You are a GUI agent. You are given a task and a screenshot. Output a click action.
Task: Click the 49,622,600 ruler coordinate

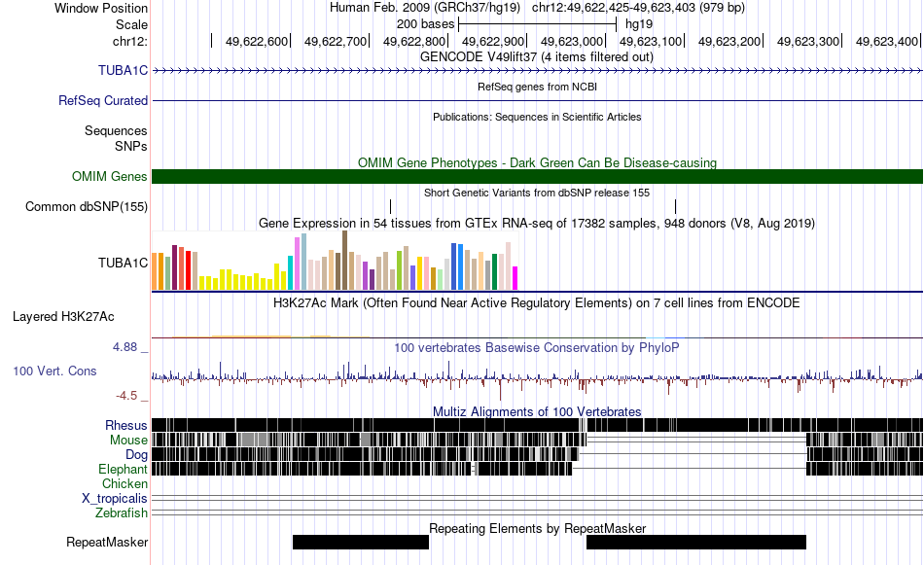tap(257, 41)
